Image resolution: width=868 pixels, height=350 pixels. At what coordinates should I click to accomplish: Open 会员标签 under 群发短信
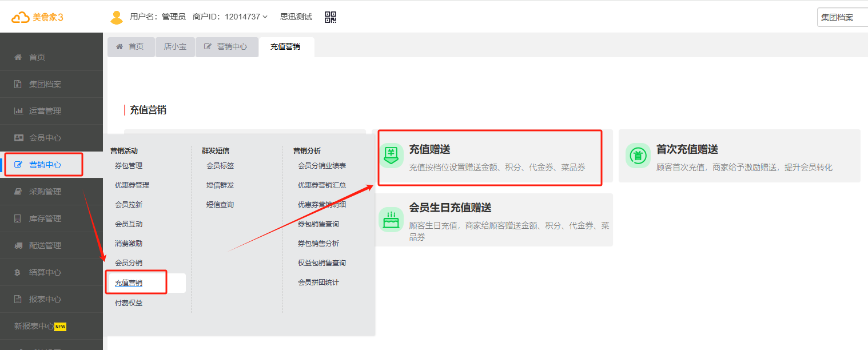(x=220, y=166)
